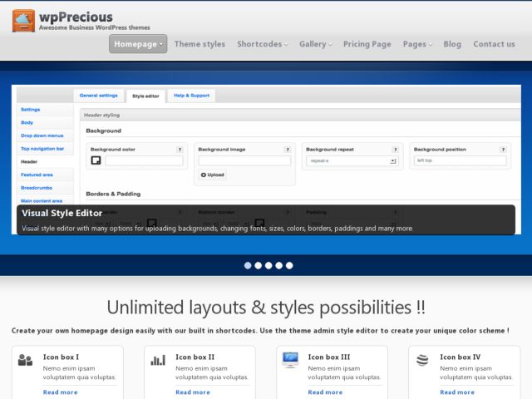532x399 pixels.
Task: Click the Borders & Padding section heading
Action: point(113,194)
